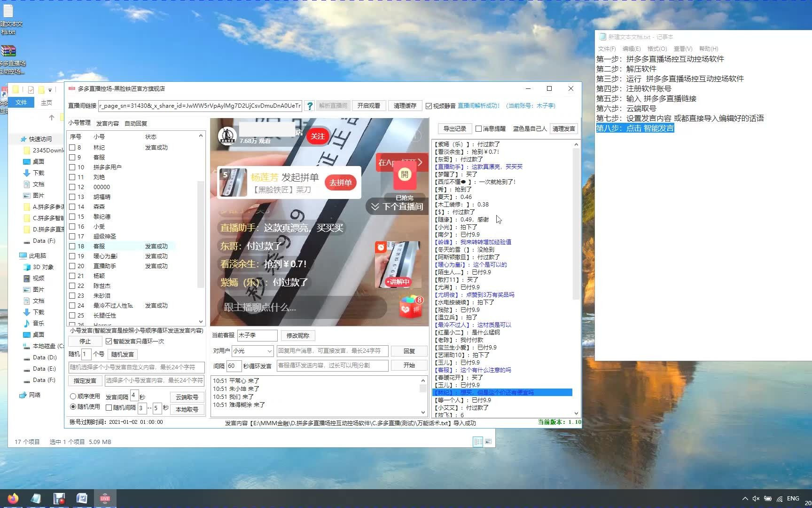Click highlighted chat line 想买，但是这个价还有便宜吗
Screen dimensions: 812x508
click(x=502, y=392)
